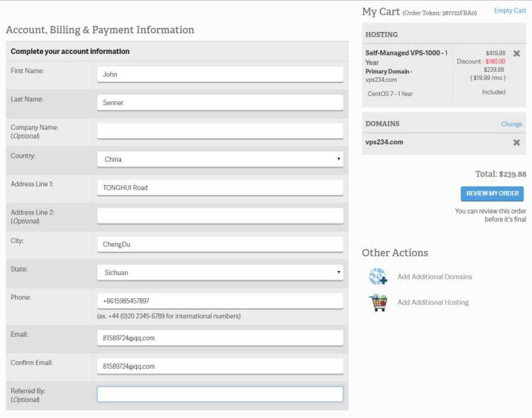Image resolution: width=532 pixels, height=418 pixels.
Task: Remove vps234.com from Domains section
Action: click(517, 142)
